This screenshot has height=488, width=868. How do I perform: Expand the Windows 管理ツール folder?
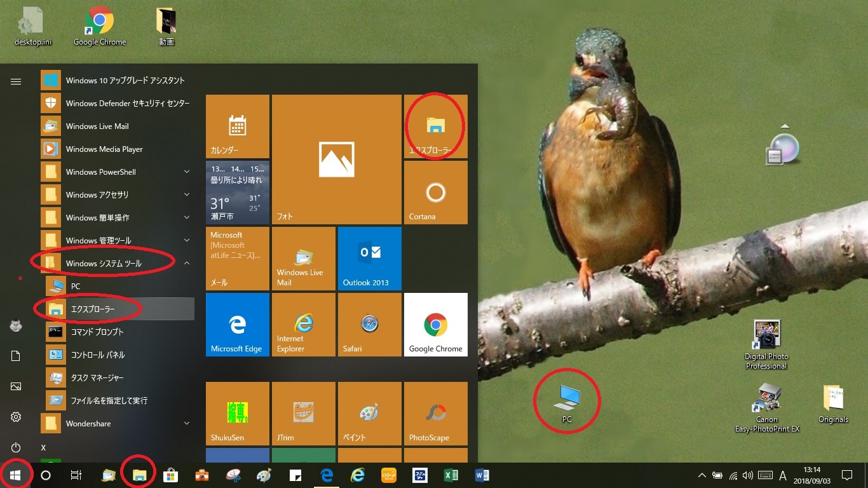coord(118,240)
